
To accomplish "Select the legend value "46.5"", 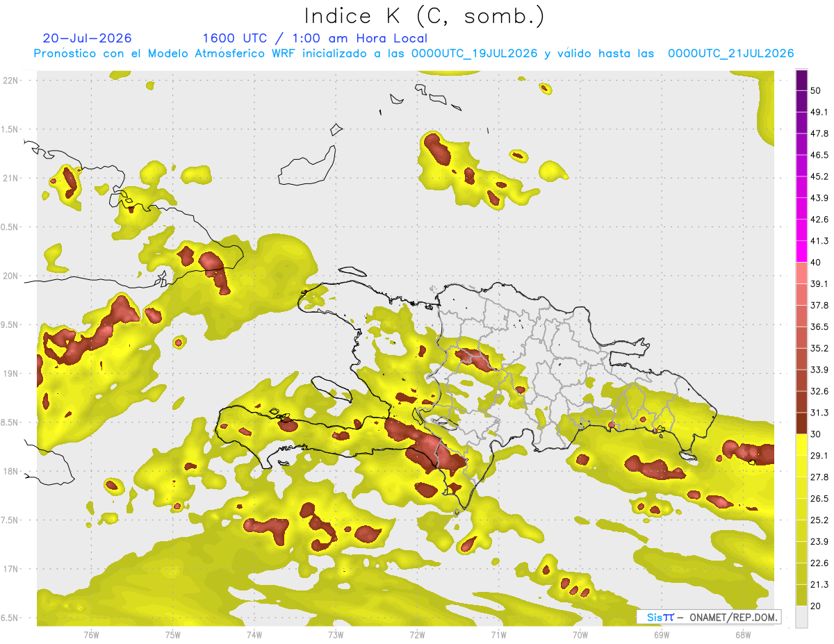I will coord(819,155).
